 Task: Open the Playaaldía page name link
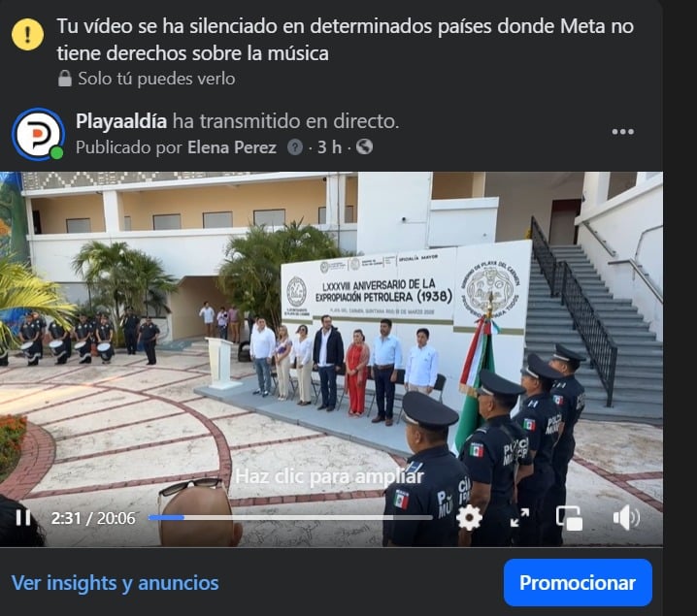tap(121, 121)
